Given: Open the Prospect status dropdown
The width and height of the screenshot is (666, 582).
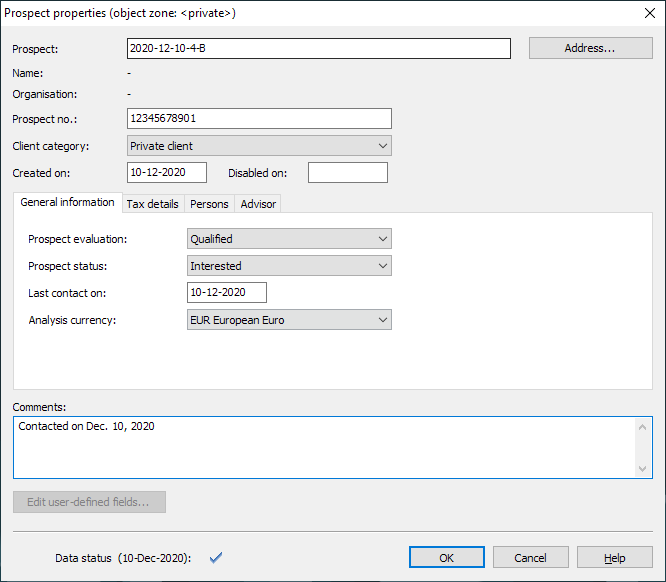Looking at the screenshot, I should [289, 266].
